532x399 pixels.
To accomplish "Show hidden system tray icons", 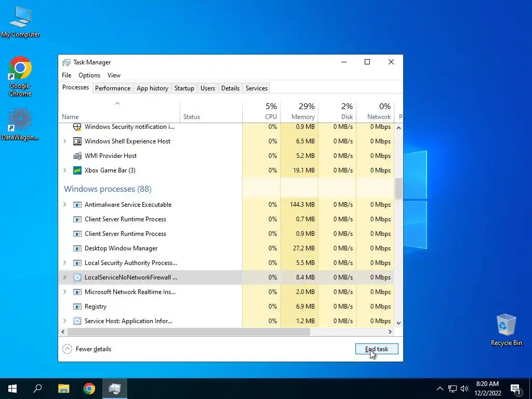I will click(440, 389).
